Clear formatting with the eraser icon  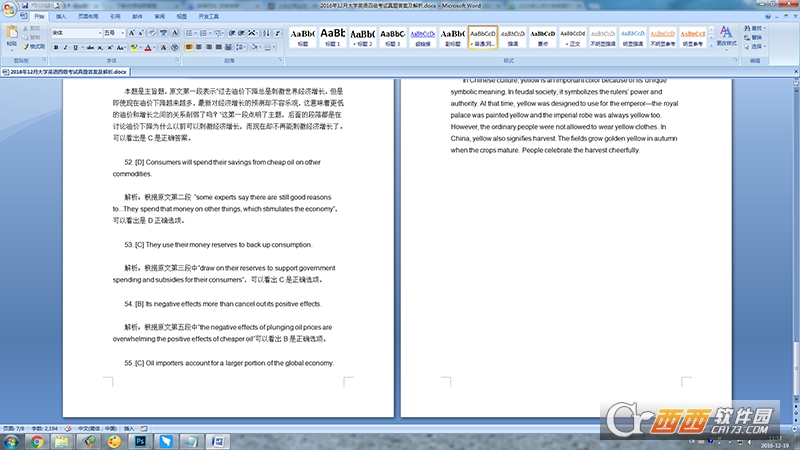click(152, 33)
